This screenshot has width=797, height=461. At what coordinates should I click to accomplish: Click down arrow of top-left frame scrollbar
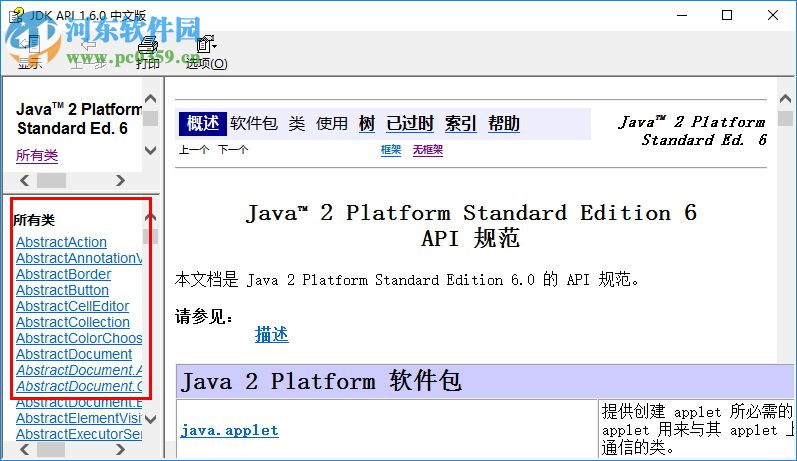[150, 150]
